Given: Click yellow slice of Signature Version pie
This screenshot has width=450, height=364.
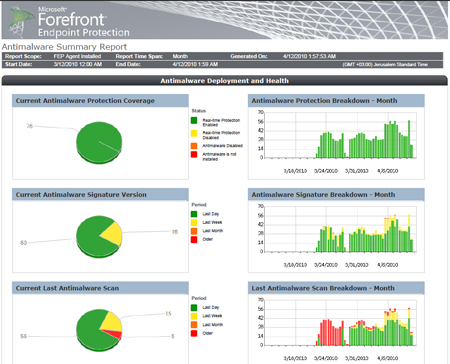Looking at the screenshot, I should pos(113,233).
